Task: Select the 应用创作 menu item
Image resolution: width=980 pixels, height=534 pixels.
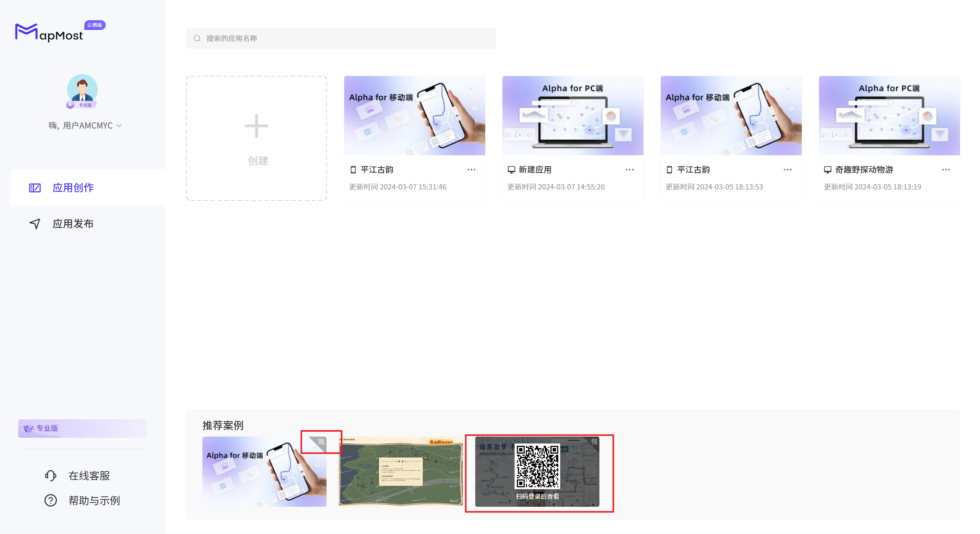Action: (x=87, y=188)
